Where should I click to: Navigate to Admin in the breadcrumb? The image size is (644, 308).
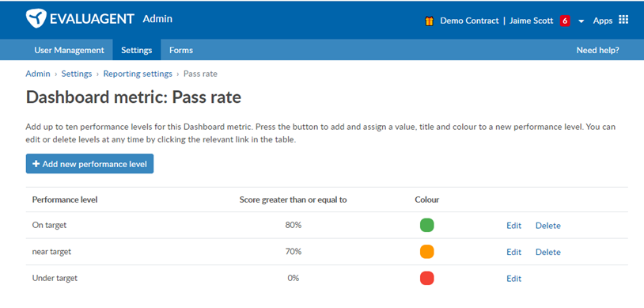[38, 74]
